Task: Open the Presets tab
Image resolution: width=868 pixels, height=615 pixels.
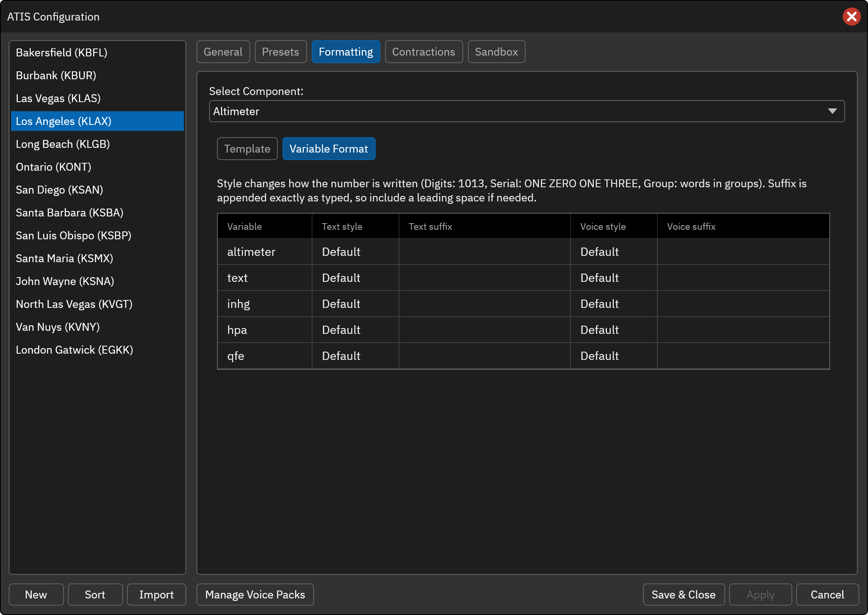Action: pos(281,52)
